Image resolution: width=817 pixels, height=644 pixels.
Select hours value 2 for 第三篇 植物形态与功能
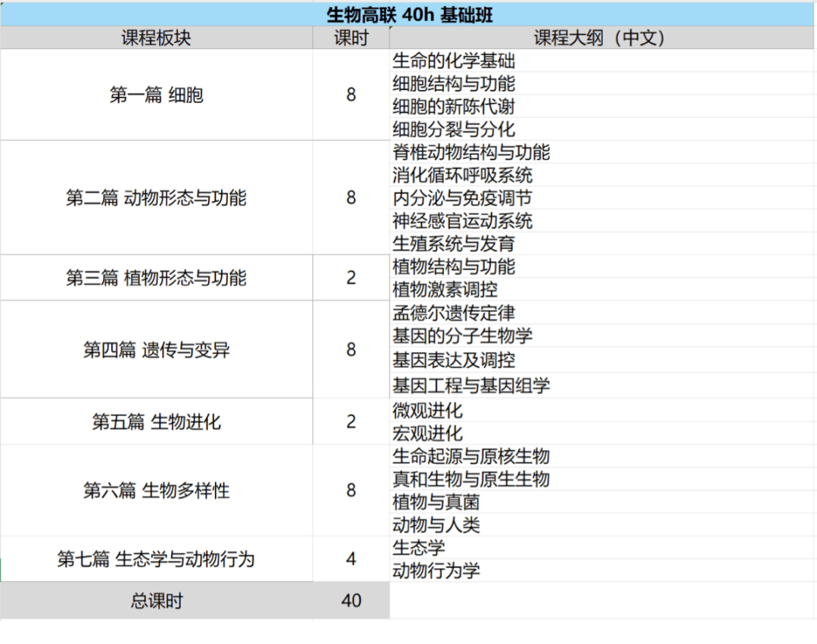(x=351, y=278)
